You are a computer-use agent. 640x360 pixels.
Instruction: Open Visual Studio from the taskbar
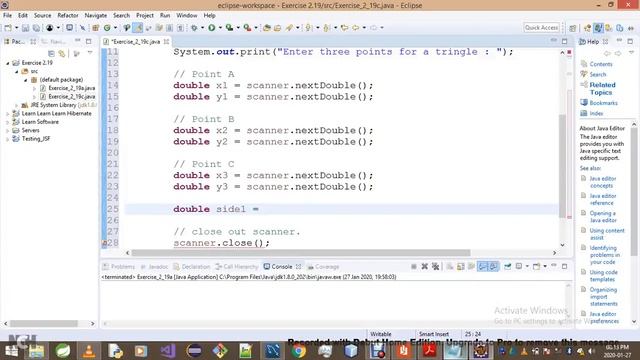167,351
